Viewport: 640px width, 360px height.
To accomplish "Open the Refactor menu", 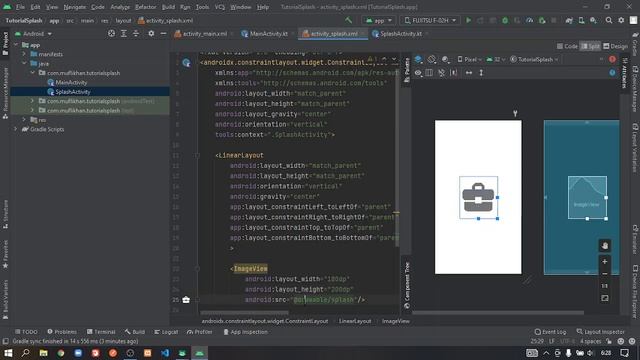I will (146, 7).
